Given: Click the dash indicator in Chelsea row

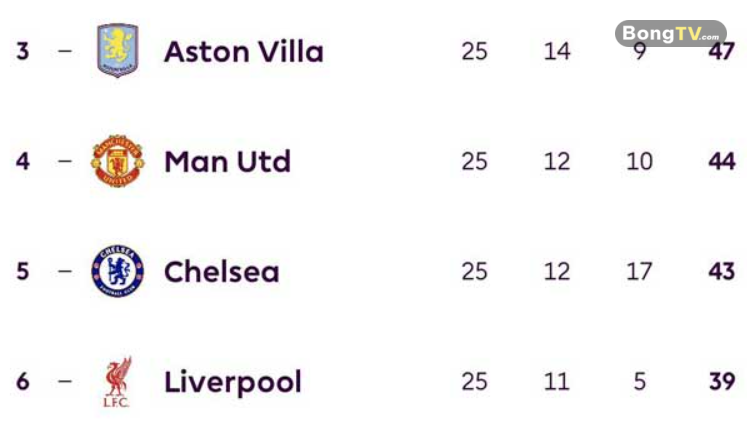Looking at the screenshot, I should coord(65,271).
